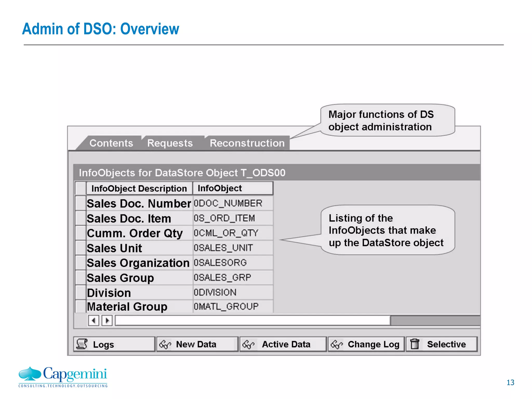Image resolution: width=532 pixels, height=399 pixels.
Task: Click the select-all corner box in table header
Action: tap(81, 188)
